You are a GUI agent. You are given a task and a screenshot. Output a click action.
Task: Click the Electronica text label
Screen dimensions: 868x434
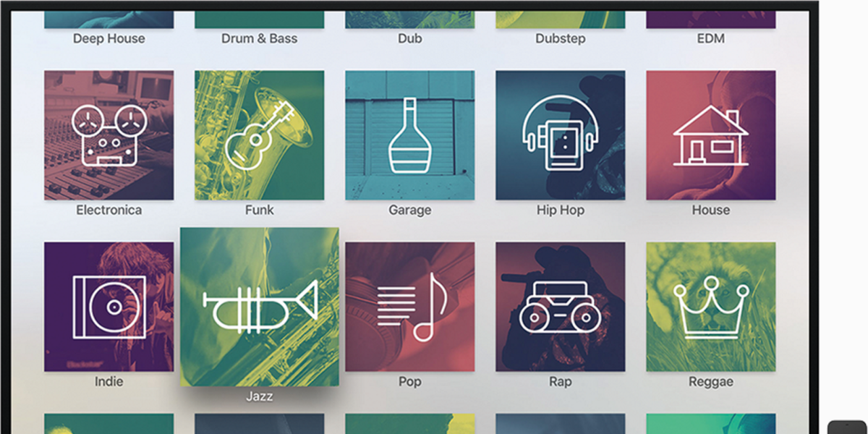point(109,210)
